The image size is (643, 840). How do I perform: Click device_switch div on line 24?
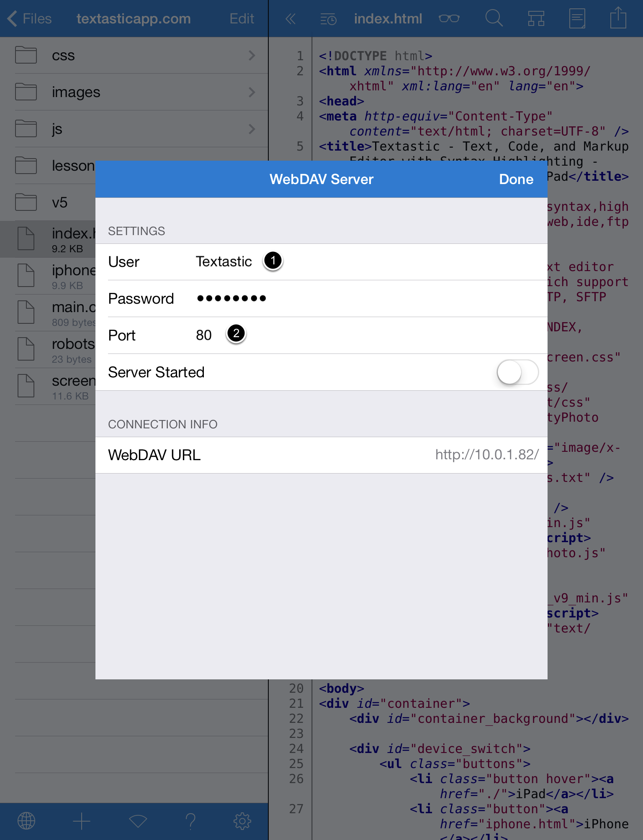pyautogui.click(x=440, y=749)
